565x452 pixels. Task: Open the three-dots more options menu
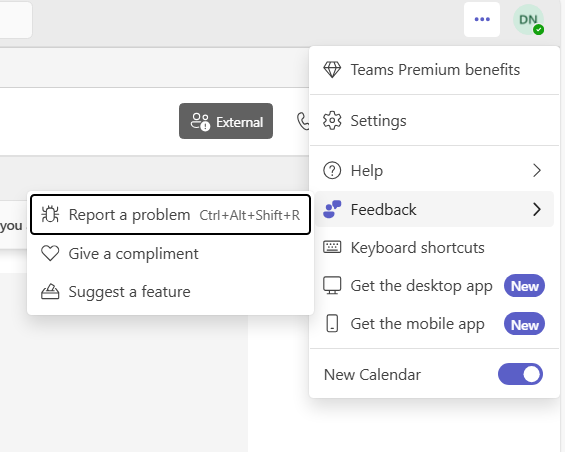point(482,19)
